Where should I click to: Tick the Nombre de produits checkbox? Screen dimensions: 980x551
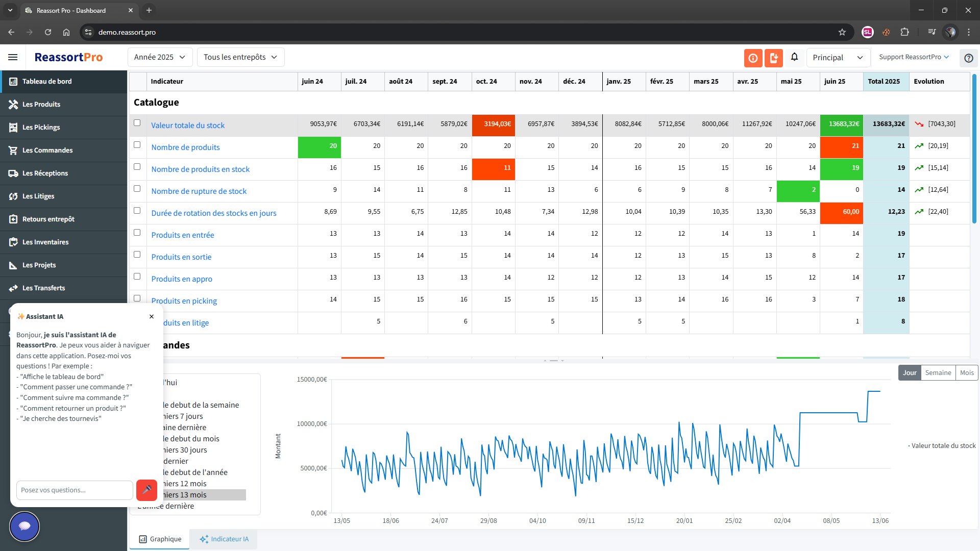pyautogui.click(x=137, y=145)
